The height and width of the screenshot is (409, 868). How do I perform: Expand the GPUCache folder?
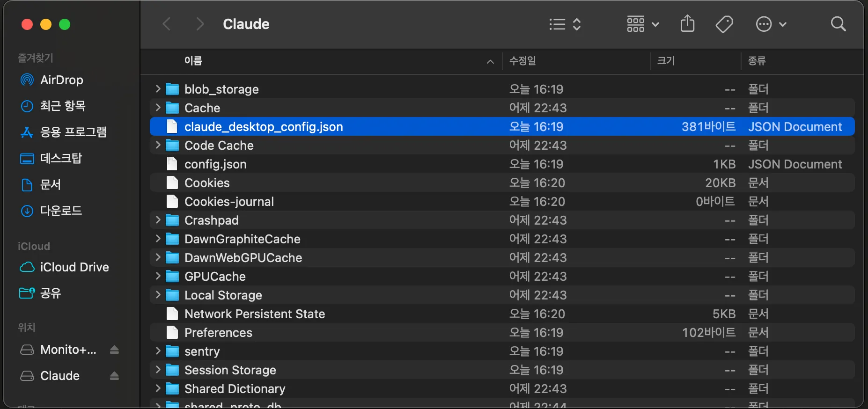click(158, 276)
